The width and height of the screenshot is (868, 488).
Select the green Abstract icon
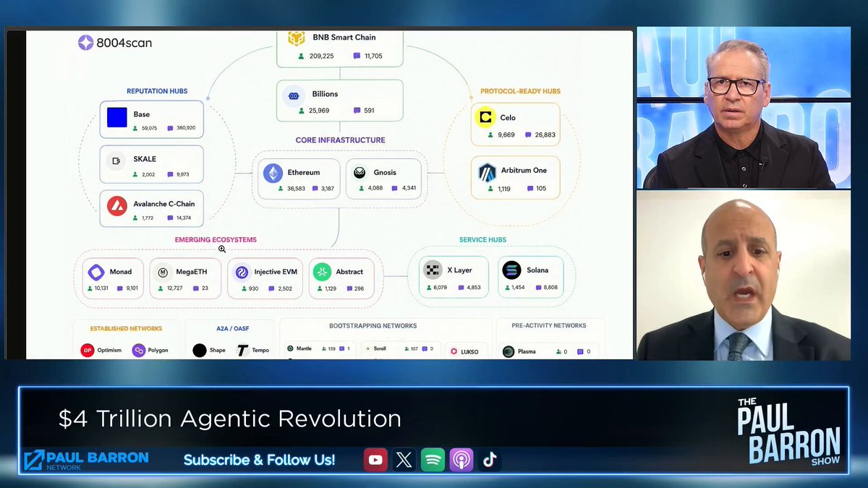tap(322, 272)
